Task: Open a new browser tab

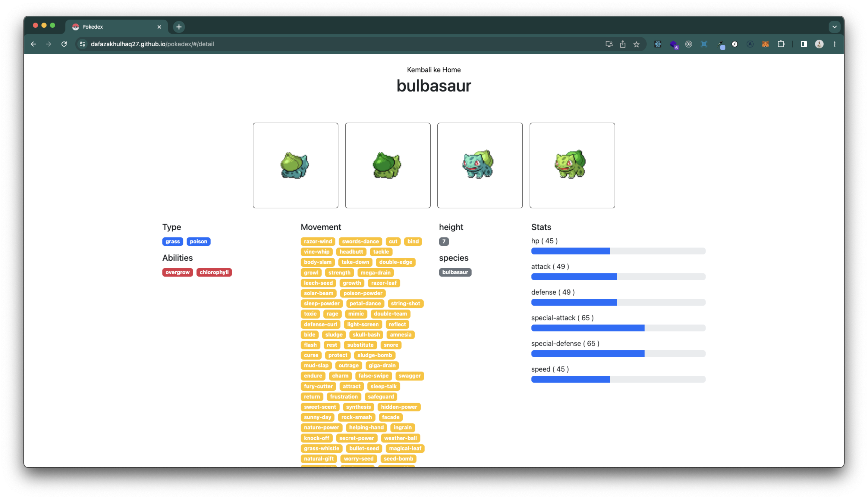Action: (x=179, y=27)
